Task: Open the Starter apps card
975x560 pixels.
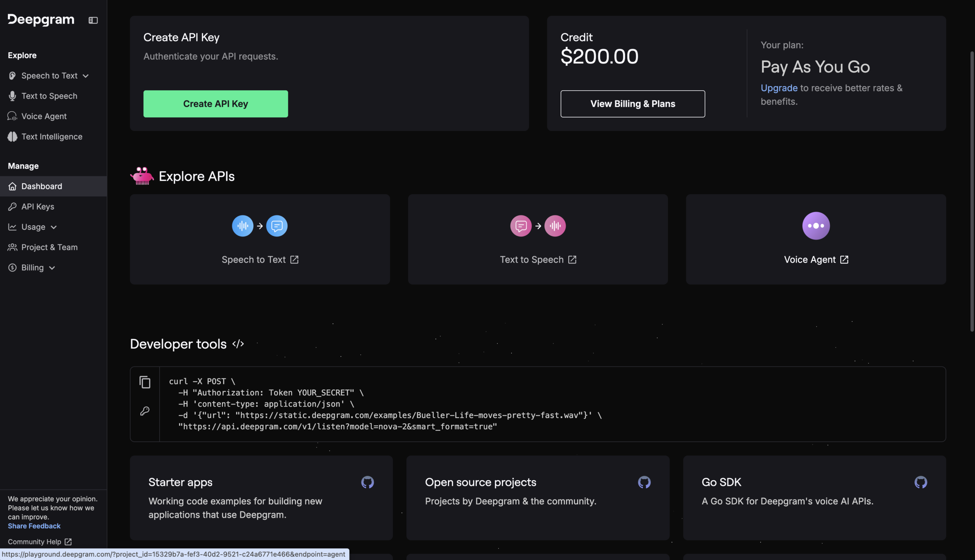Action: [261, 498]
